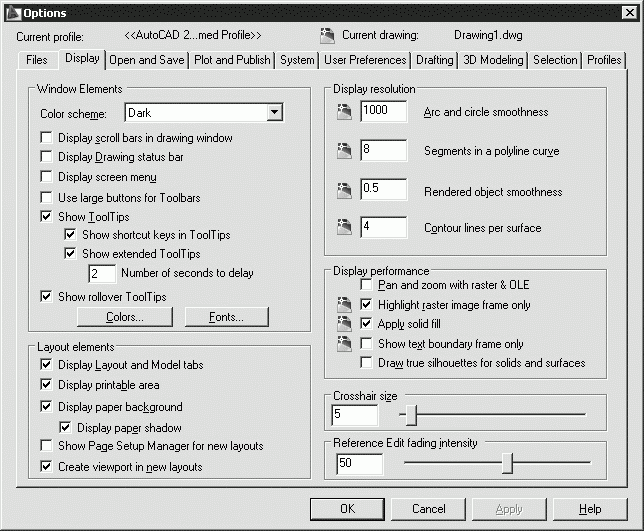Click drawing icon beside Rendered object smoothness

(345, 190)
